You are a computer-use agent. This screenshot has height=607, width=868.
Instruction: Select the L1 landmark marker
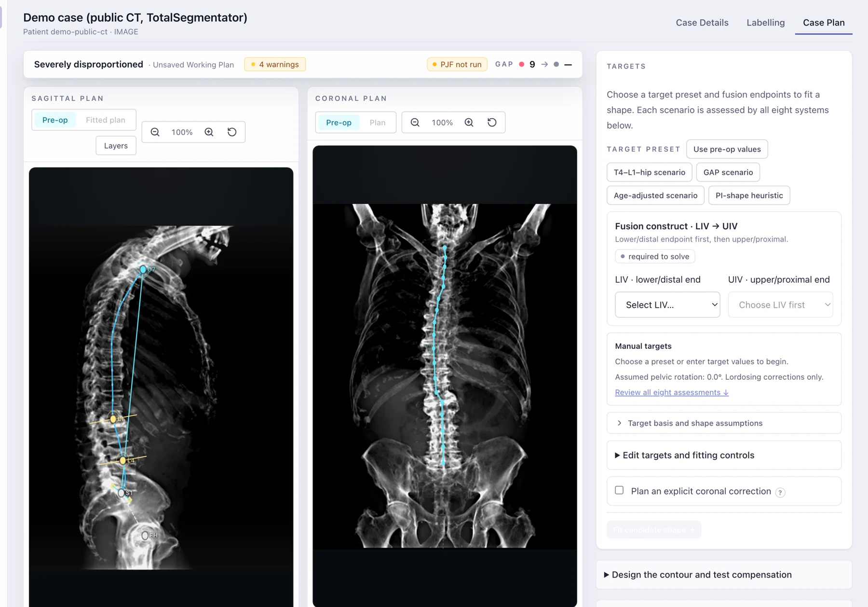click(x=113, y=419)
